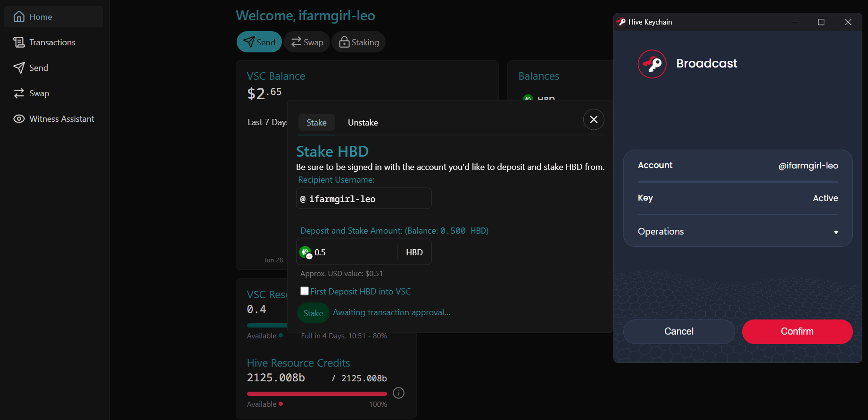
Task: Click the Home house icon
Action: click(x=19, y=17)
